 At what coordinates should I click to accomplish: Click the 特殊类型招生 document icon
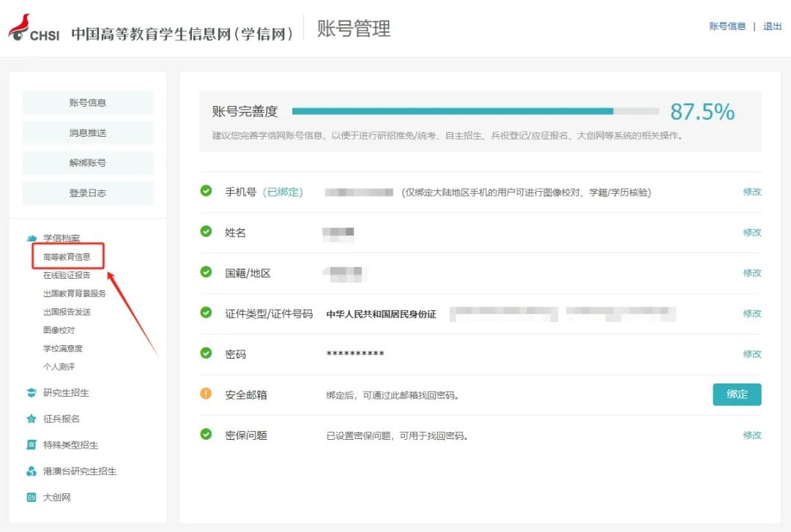pos(31,445)
